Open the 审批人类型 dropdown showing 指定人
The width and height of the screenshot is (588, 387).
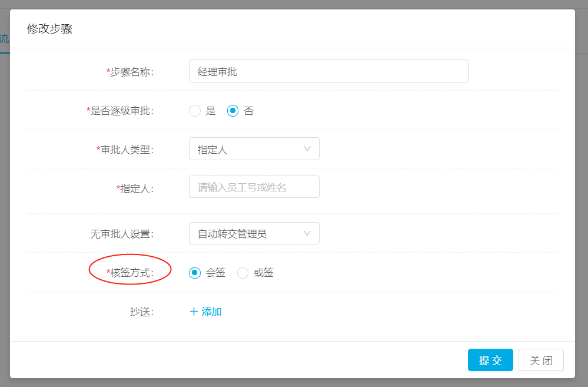pyautogui.click(x=254, y=149)
